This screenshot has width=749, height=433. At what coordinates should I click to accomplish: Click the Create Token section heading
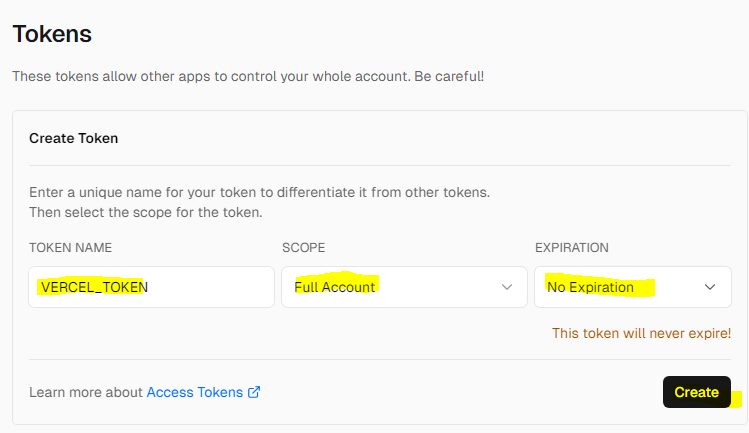(x=74, y=138)
